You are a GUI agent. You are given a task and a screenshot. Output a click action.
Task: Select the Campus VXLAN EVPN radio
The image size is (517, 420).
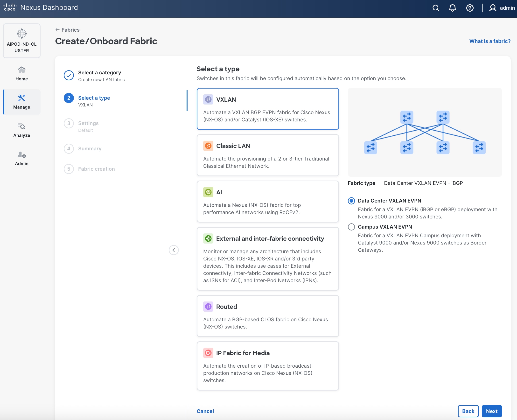[x=351, y=227]
